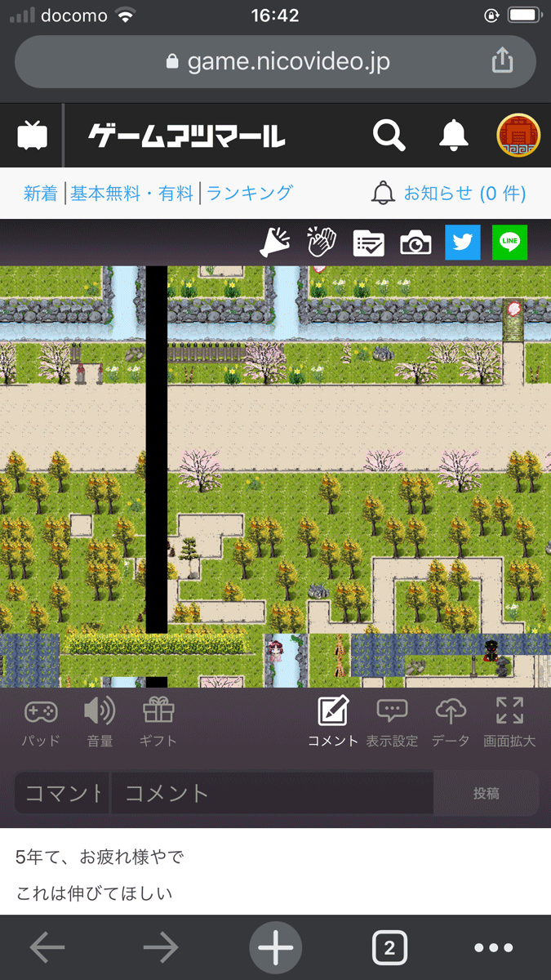Image resolution: width=551 pixels, height=980 pixels.
Task: Click comment これは伸びてほしい
Action: tap(95, 893)
